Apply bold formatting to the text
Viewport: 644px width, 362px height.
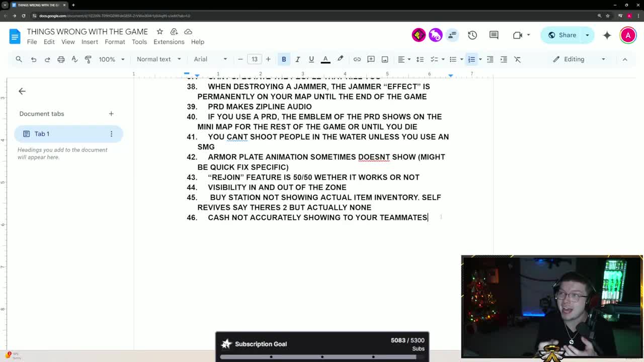(x=284, y=59)
